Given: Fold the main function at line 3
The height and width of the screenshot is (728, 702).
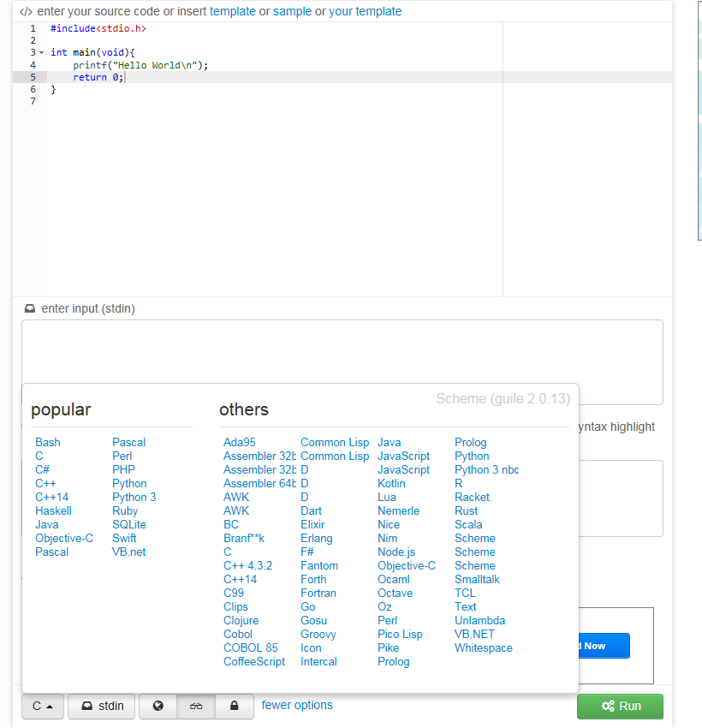Looking at the screenshot, I should [41, 52].
